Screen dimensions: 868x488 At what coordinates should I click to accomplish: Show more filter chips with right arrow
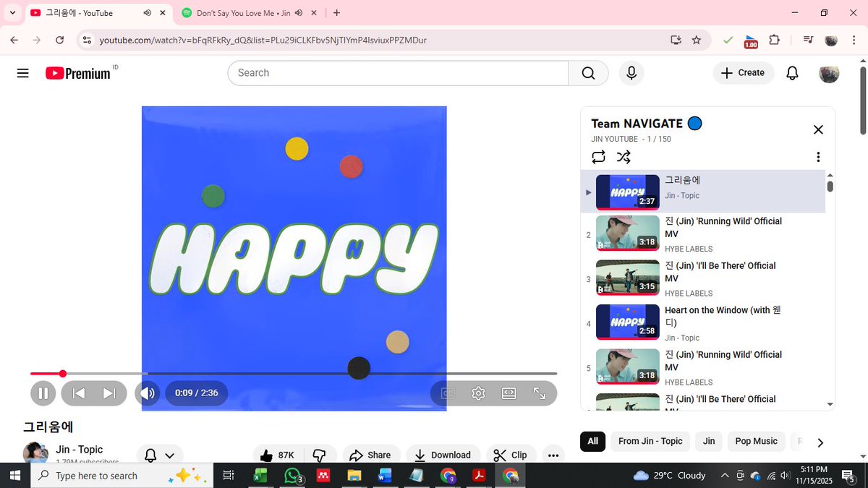820,442
